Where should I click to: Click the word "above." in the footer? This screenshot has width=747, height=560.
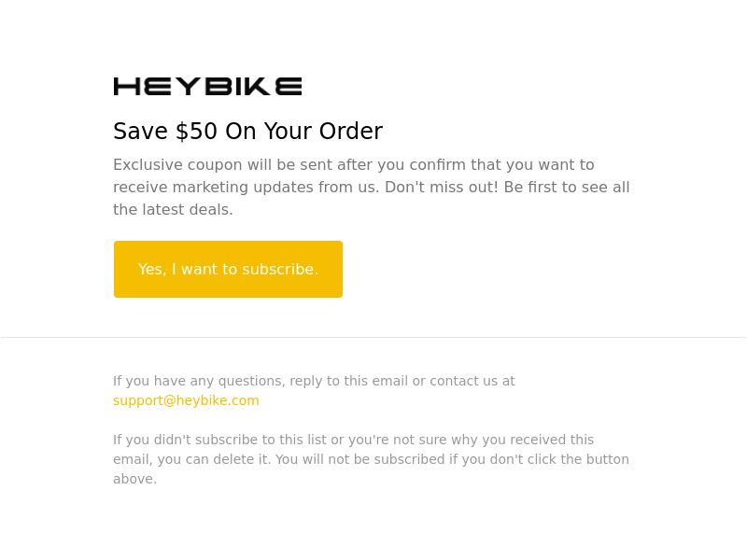pos(134,479)
